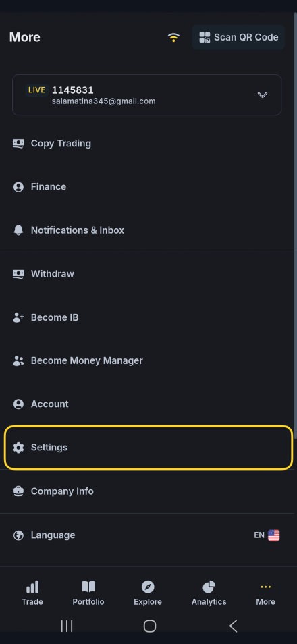Switch to the Trade tab
297x644 pixels.
[x=32, y=593]
